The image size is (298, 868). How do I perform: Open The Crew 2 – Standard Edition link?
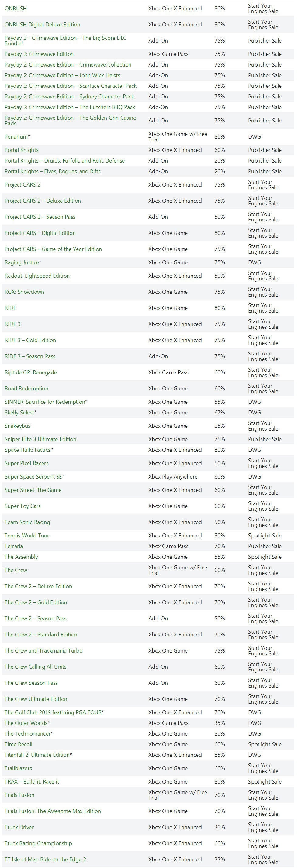click(41, 635)
